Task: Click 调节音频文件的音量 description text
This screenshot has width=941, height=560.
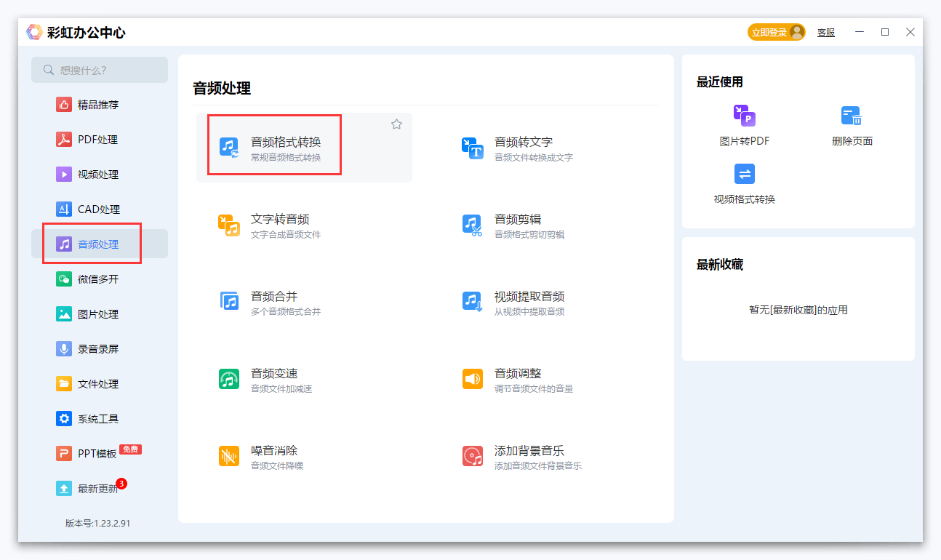Action: click(x=534, y=389)
